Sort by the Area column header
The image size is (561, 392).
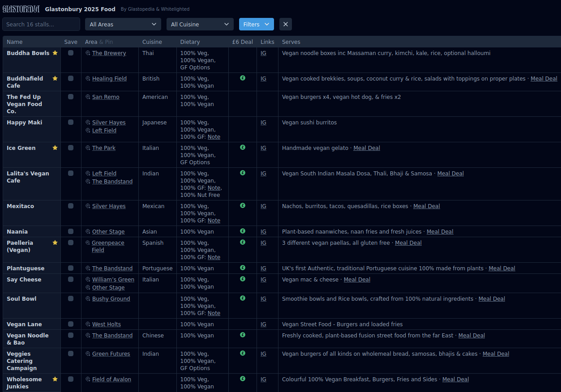91,42
